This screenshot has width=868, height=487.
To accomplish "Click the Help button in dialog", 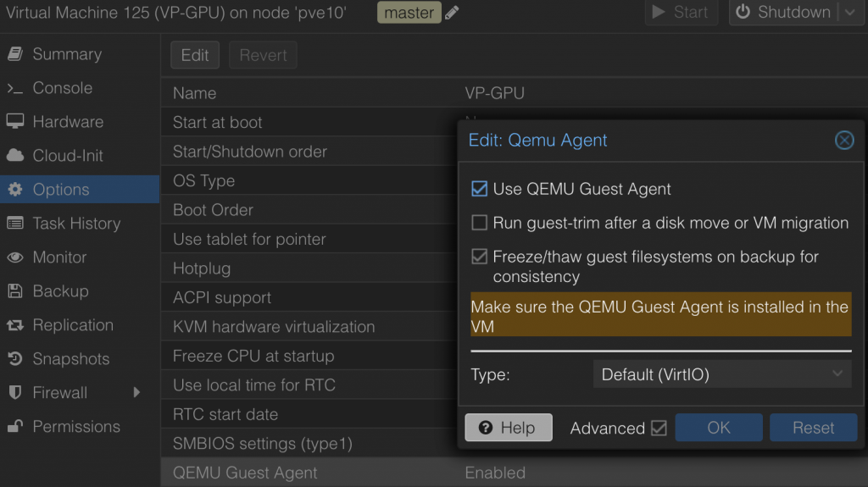I will click(x=509, y=428).
